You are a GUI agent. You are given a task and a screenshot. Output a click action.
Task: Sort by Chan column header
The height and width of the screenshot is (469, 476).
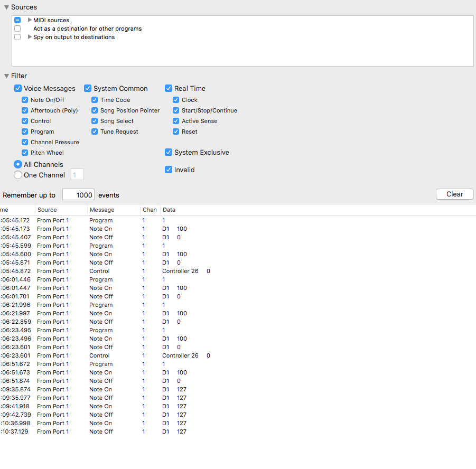150,210
